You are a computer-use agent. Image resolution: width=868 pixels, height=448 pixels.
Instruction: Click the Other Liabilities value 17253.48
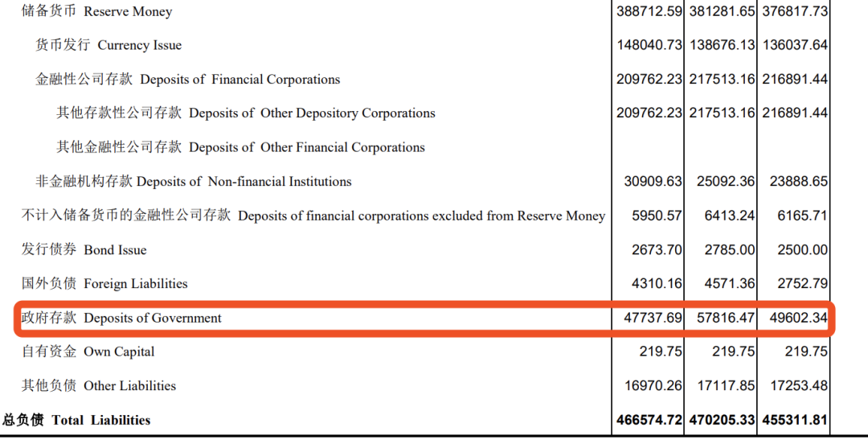pyautogui.click(x=799, y=386)
